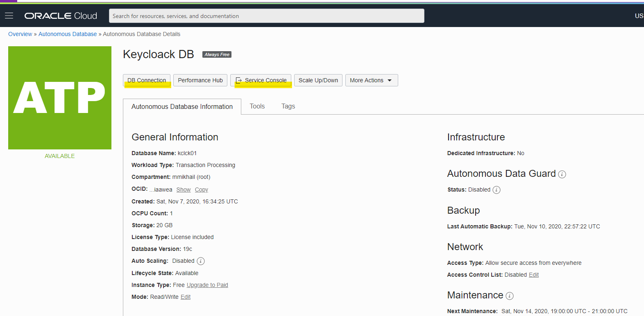The width and height of the screenshot is (644, 316).
Task: Open Maintenance section info icon
Action: click(510, 296)
